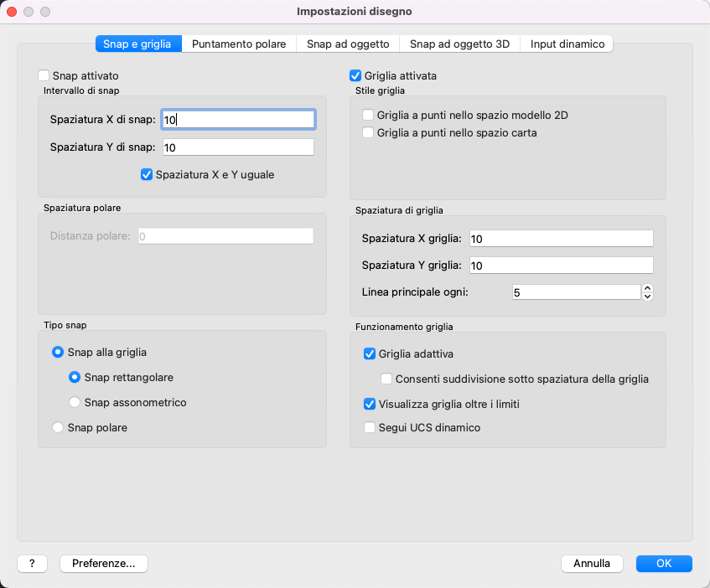This screenshot has width=710, height=588.
Task: Click the Spaziatura X griglia field
Action: click(x=561, y=239)
